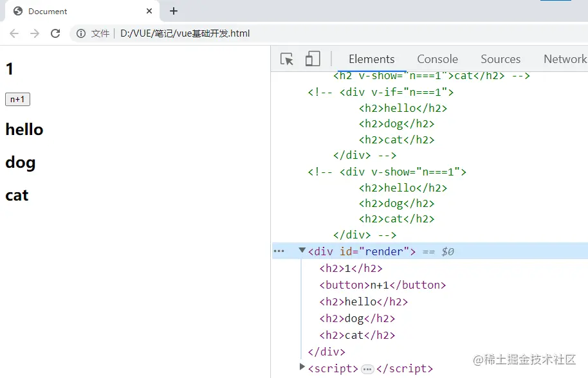
Task: Click the dog heading on the page
Action: [20, 162]
